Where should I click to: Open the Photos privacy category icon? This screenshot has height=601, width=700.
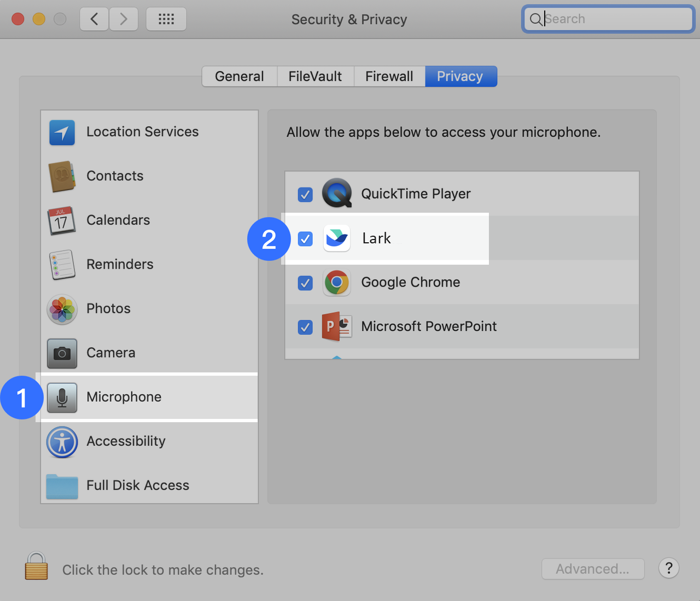coord(62,309)
